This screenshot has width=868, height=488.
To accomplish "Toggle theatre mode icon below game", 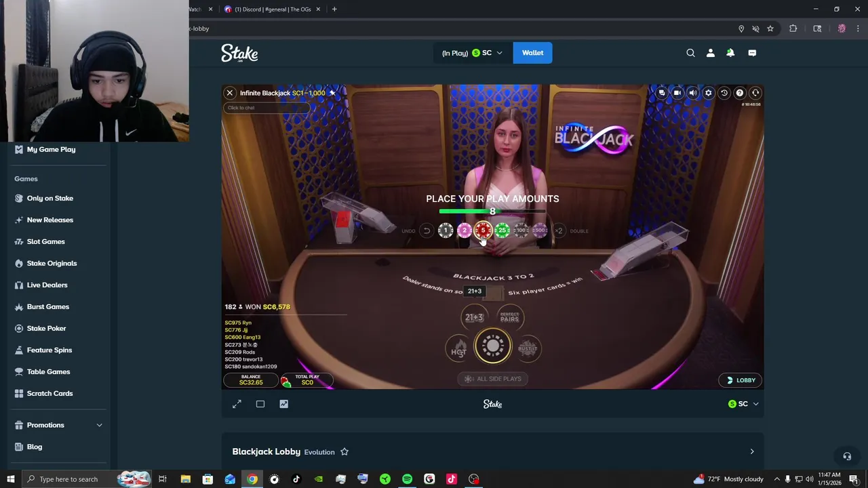I will (260, 404).
